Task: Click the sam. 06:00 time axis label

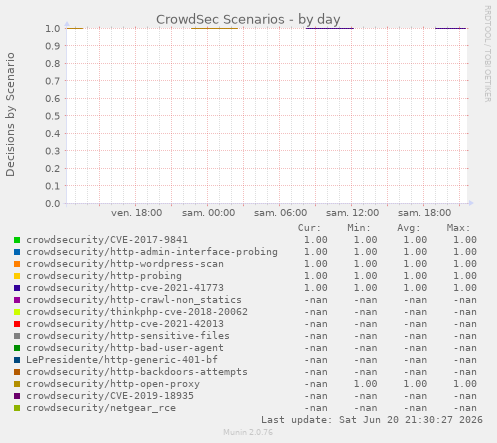Action: tap(281, 213)
